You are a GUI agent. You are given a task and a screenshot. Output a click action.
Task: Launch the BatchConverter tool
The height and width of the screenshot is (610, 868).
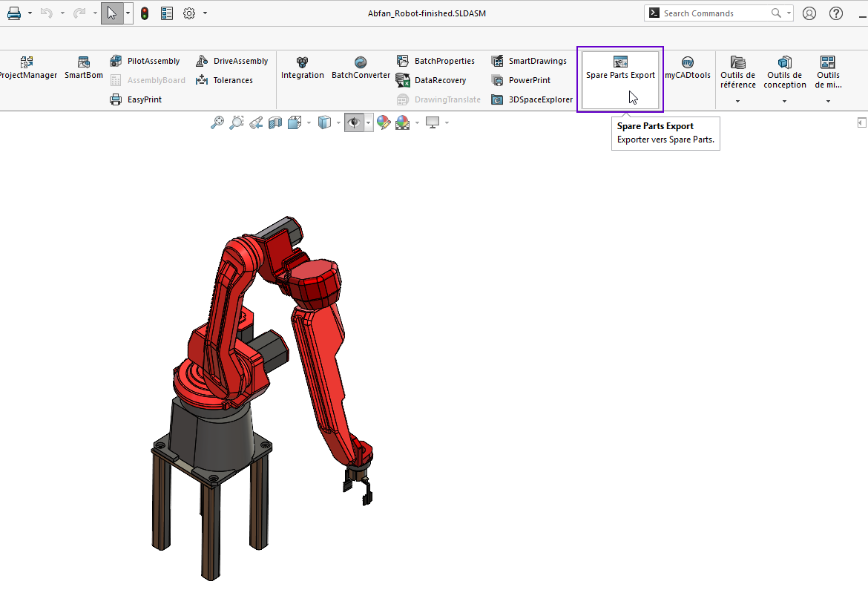[x=361, y=68]
